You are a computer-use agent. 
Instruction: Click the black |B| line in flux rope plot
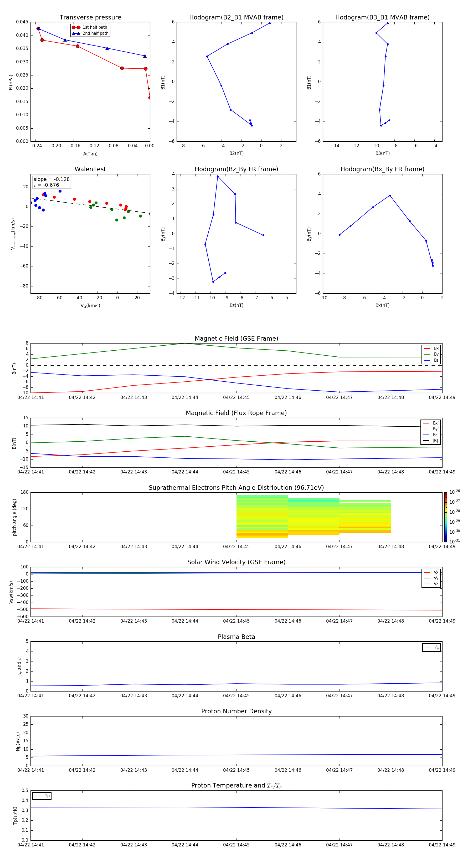[x=236, y=426]
